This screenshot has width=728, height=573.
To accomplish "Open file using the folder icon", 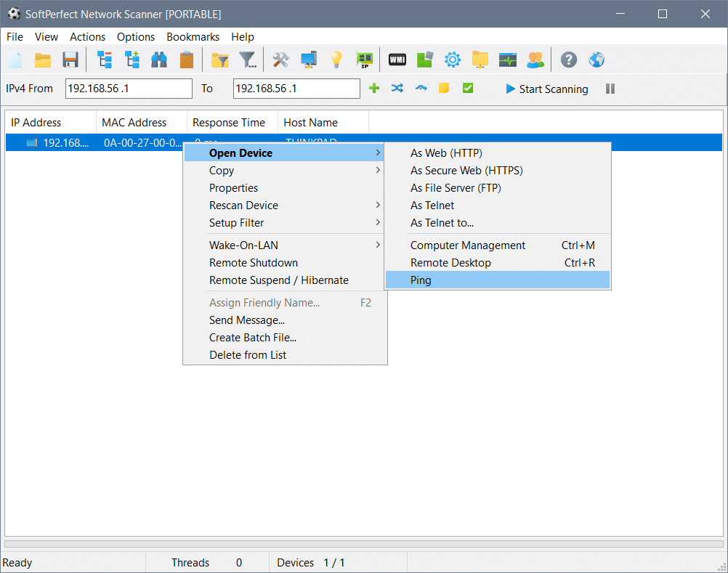I will pyautogui.click(x=43, y=60).
